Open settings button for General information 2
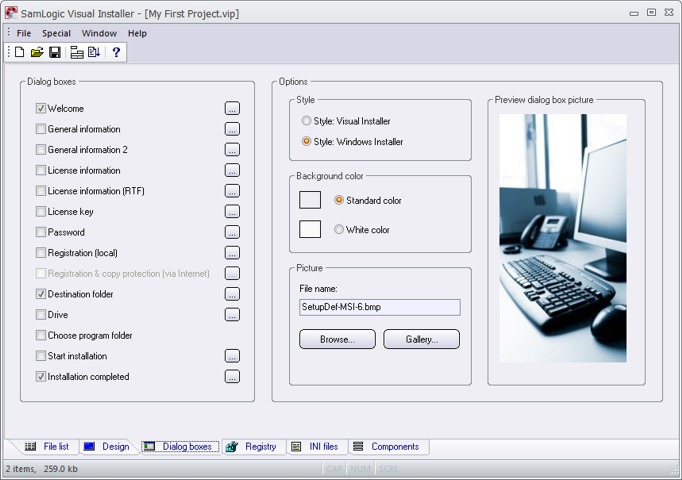 232,150
